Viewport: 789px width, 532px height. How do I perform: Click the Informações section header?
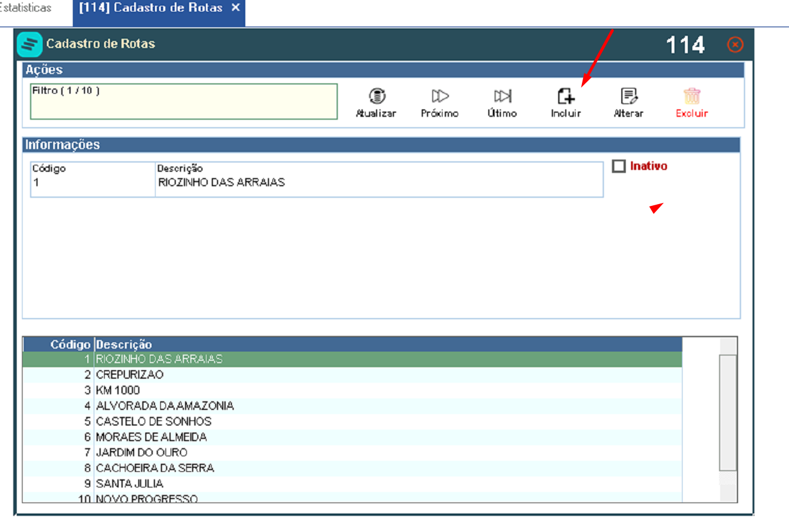click(x=381, y=145)
